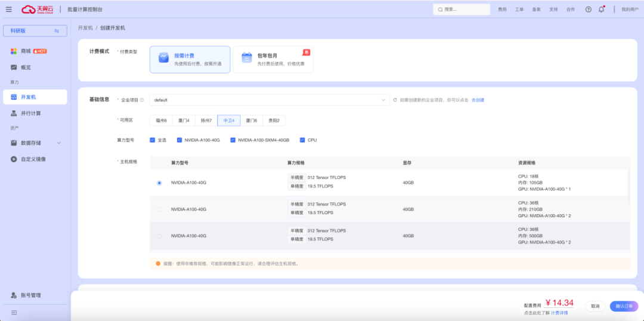Click the search magnifier icon

coord(440,9)
